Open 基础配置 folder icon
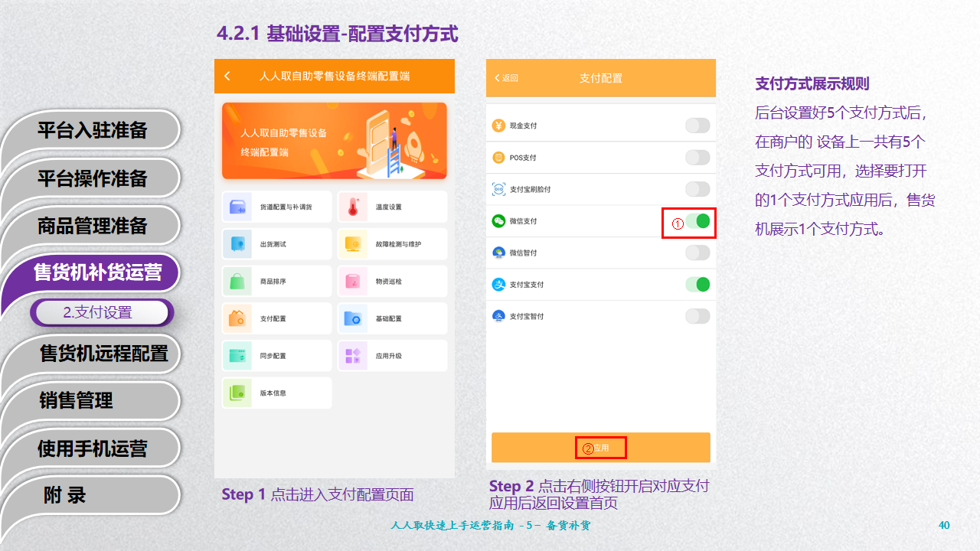 click(x=353, y=318)
